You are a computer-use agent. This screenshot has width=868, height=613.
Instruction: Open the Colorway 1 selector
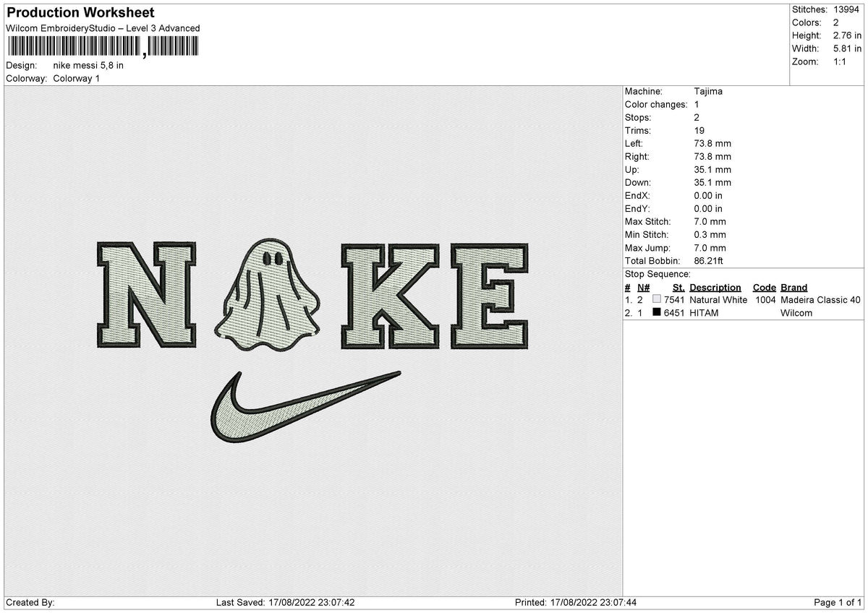coord(76,78)
